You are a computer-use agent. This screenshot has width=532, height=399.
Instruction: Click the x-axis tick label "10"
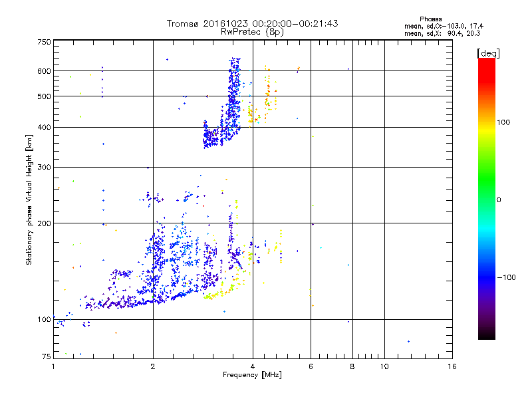384,366
